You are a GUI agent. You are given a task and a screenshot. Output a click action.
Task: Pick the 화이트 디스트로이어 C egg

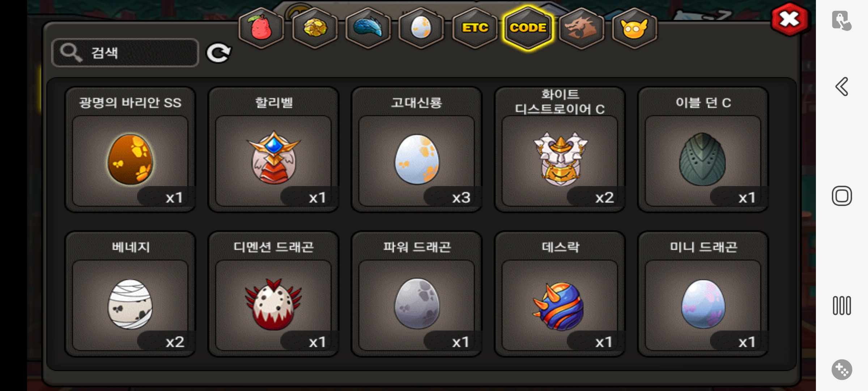[x=560, y=150]
